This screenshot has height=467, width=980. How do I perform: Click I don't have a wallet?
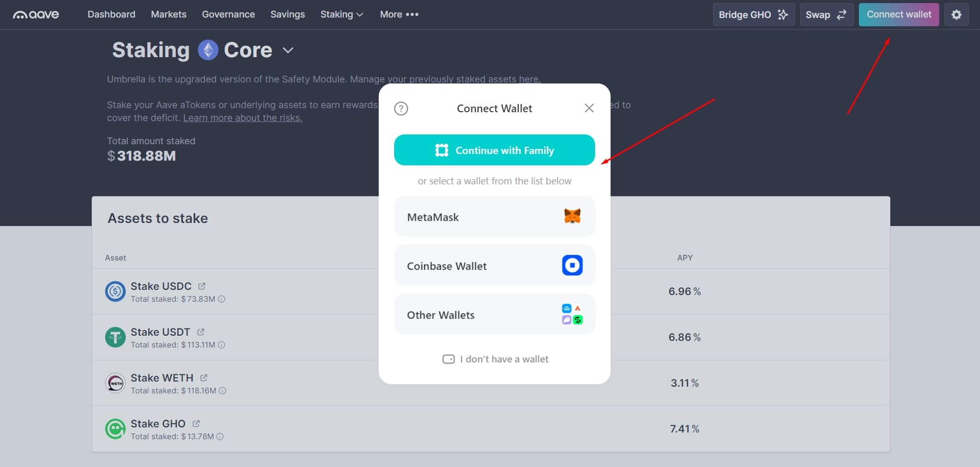(495, 359)
